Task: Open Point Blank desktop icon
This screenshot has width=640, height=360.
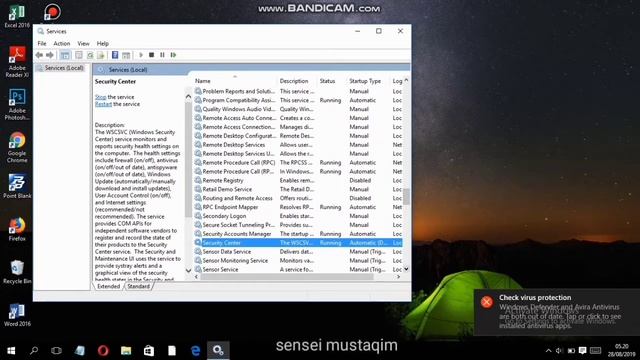Action: tap(17, 186)
